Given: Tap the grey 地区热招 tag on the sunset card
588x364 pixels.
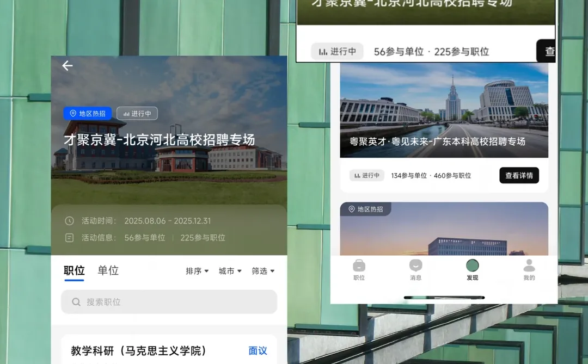Looking at the screenshot, I should (366, 209).
